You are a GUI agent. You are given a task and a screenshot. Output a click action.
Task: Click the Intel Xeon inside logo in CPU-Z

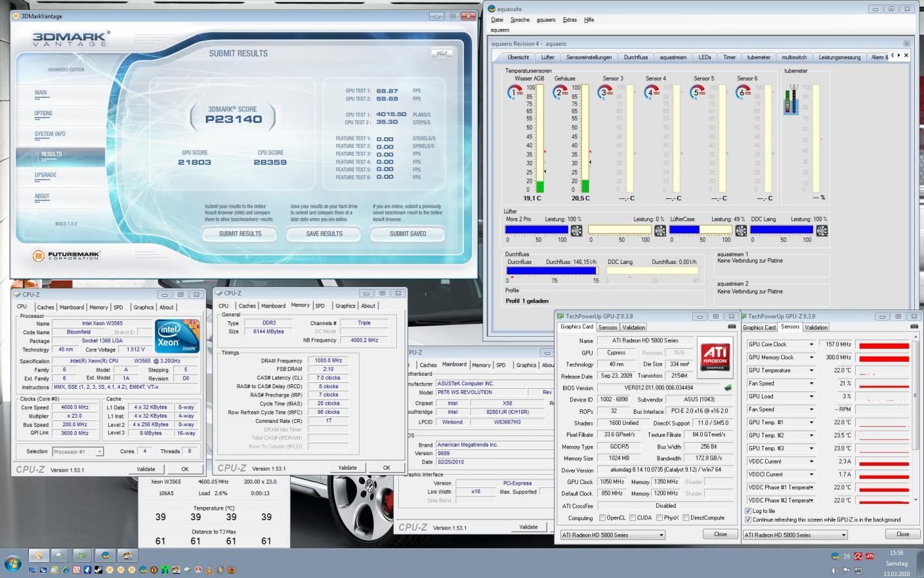tap(177, 336)
